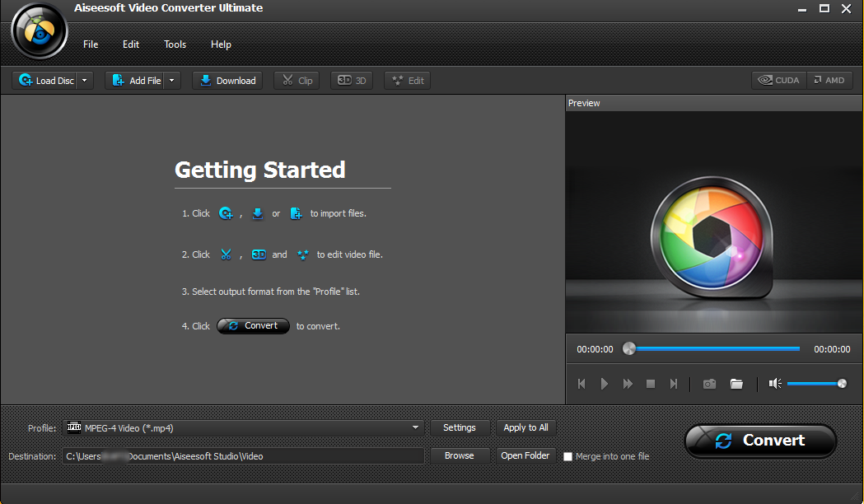864x504 pixels.
Task: Toggle AMD acceleration
Action: [829, 81]
